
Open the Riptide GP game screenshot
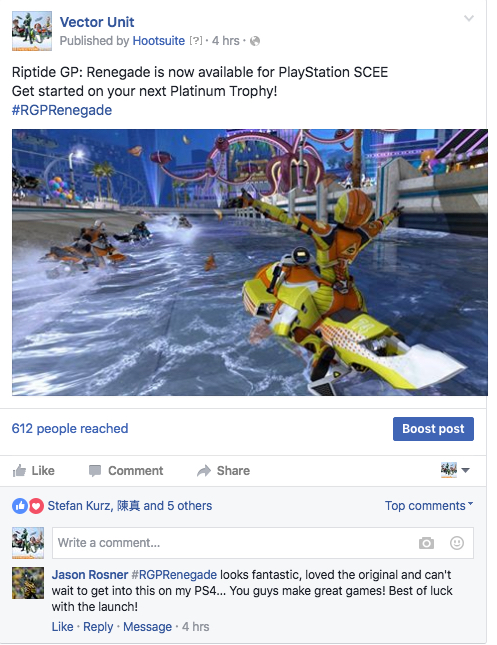point(250,262)
